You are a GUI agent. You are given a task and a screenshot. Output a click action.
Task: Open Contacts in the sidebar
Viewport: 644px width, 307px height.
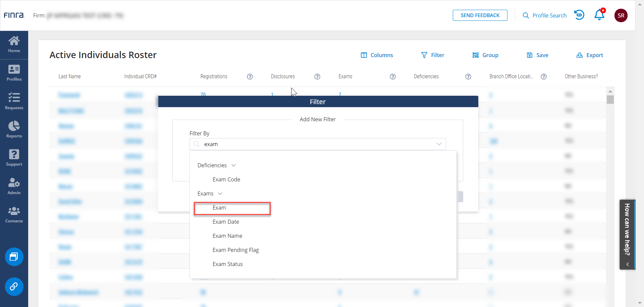point(14,215)
